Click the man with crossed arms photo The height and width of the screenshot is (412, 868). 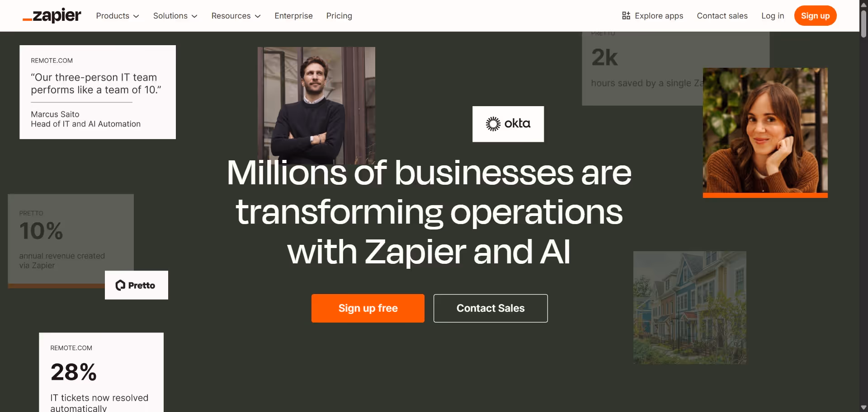coord(316,105)
